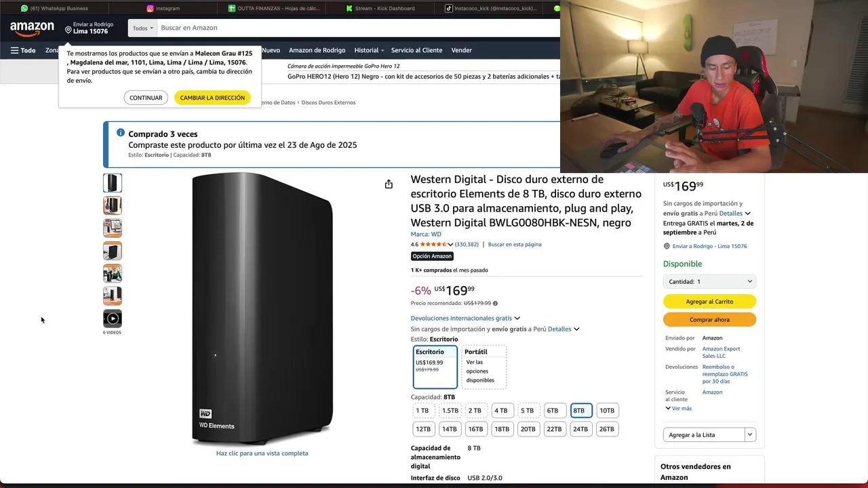Select 10TB capacity

click(x=607, y=411)
